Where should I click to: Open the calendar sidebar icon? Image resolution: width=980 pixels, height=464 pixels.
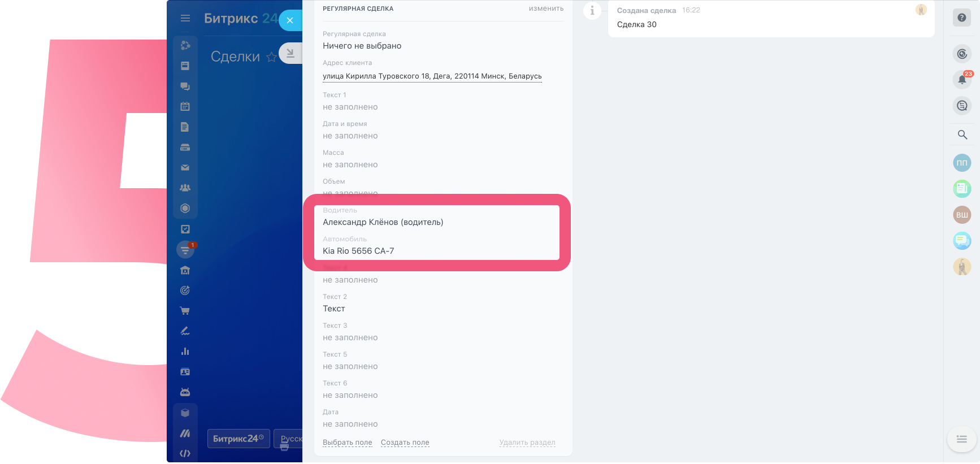point(185,106)
